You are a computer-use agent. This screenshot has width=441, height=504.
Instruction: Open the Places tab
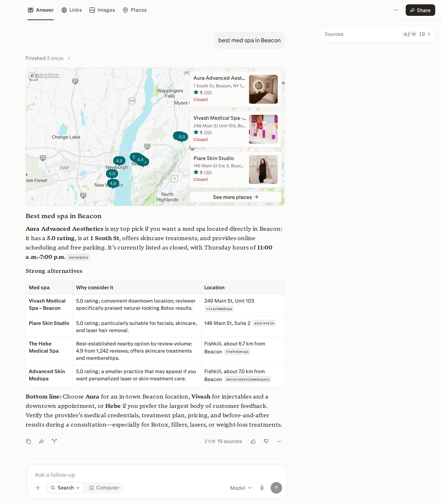(x=135, y=10)
